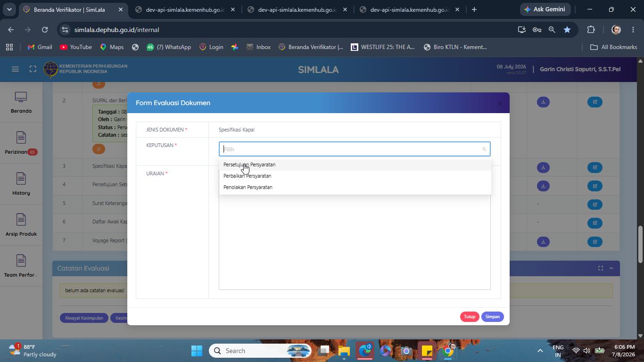The width and height of the screenshot is (644, 362).
Task: Show hidden system tray icons
Action: click(540, 351)
